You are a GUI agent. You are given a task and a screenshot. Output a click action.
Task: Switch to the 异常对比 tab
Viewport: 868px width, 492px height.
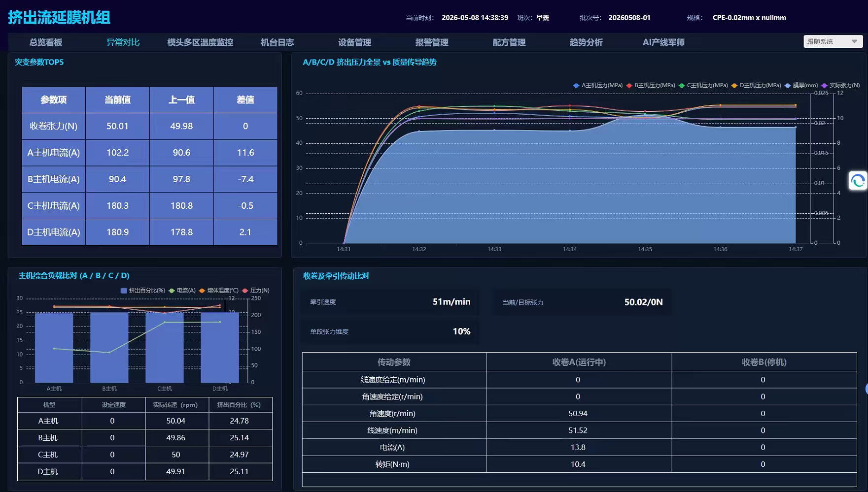(x=123, y=42)
